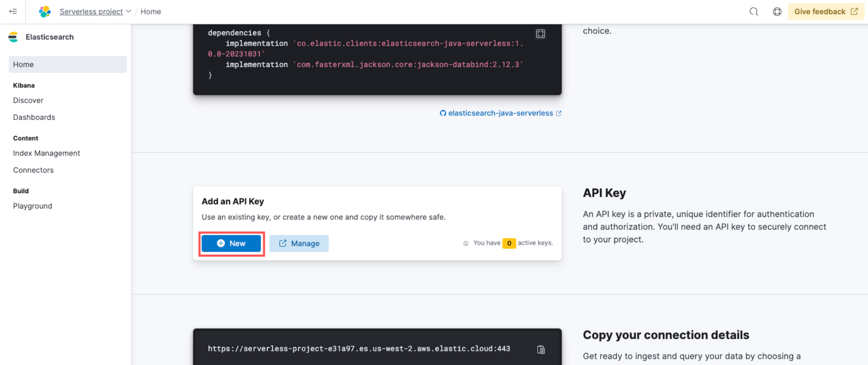Viewport: 868px width, 365px height.
Task: Go to Connectors
Action: coord(33,170)
